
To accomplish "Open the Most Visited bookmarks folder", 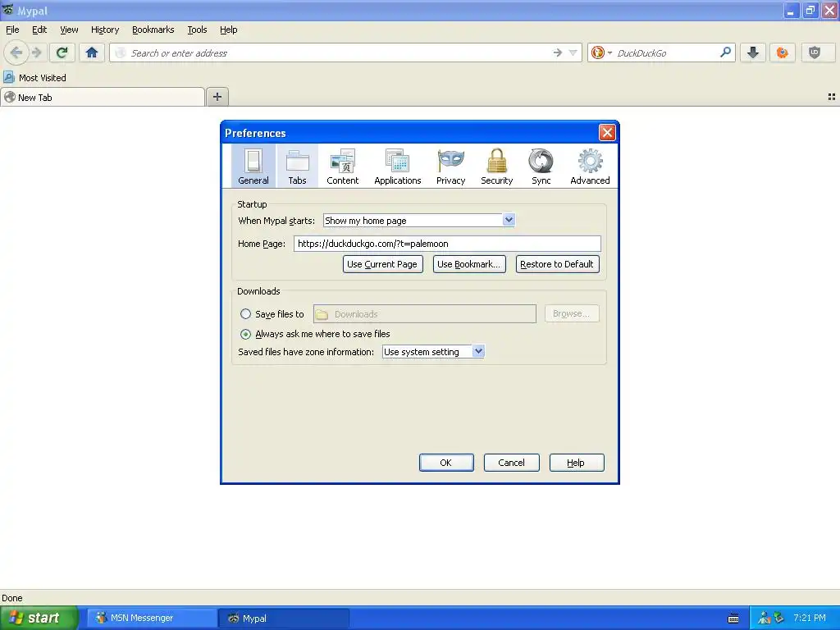I will pyautogui.click(x=35, y=78).
